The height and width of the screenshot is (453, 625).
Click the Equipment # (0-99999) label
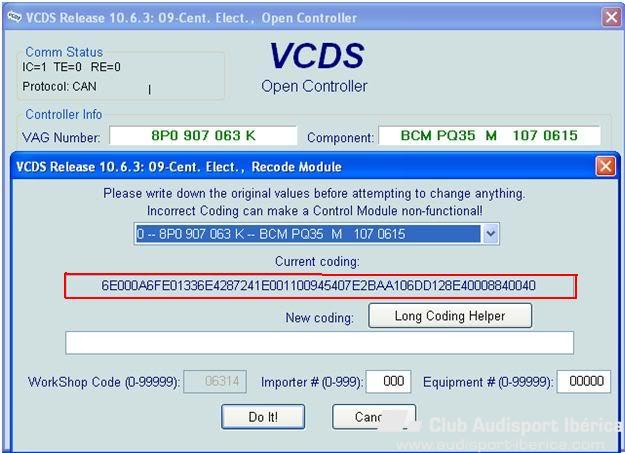point(488,382)
